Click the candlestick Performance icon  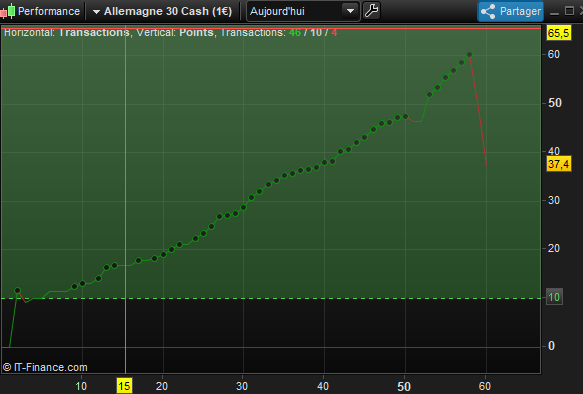point(8,11)
